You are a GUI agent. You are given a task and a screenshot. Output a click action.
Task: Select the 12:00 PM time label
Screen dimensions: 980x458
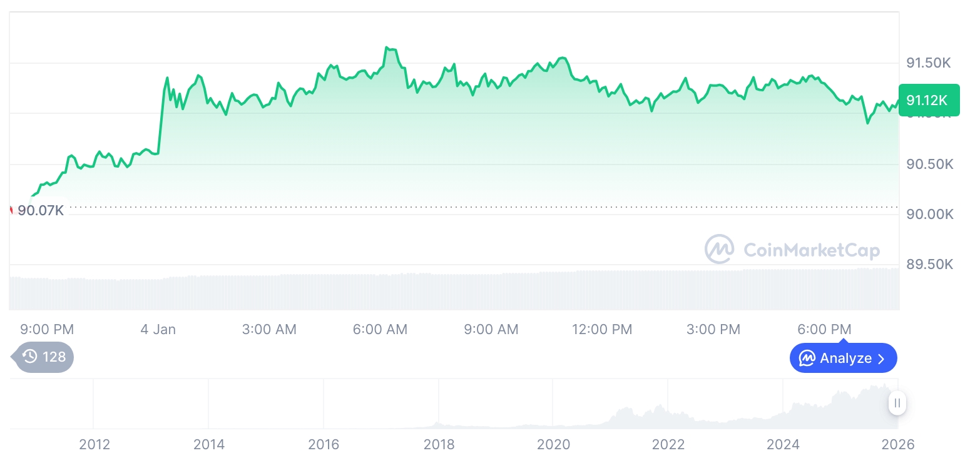pos(602,329)
